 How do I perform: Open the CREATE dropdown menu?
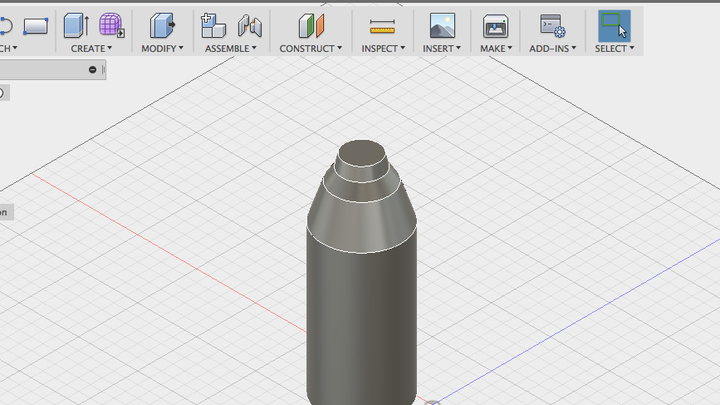click(91, 48)
